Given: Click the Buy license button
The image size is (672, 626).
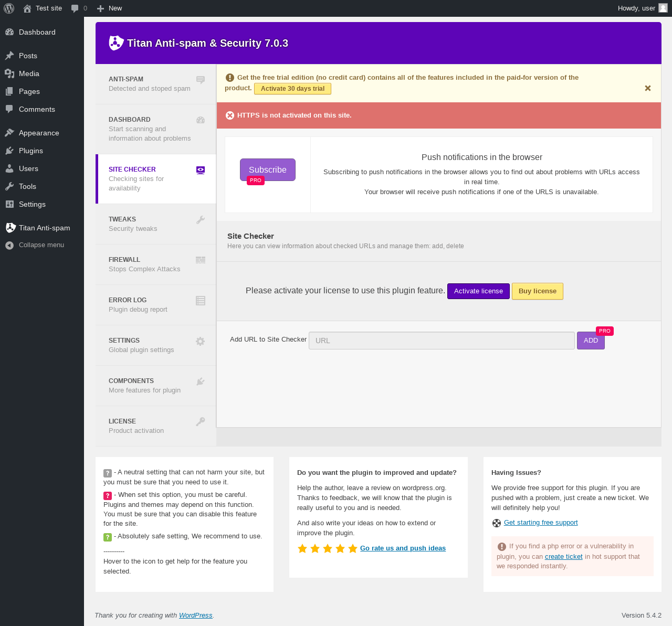Looking at the screenshot, I should (x=538, y=291).
